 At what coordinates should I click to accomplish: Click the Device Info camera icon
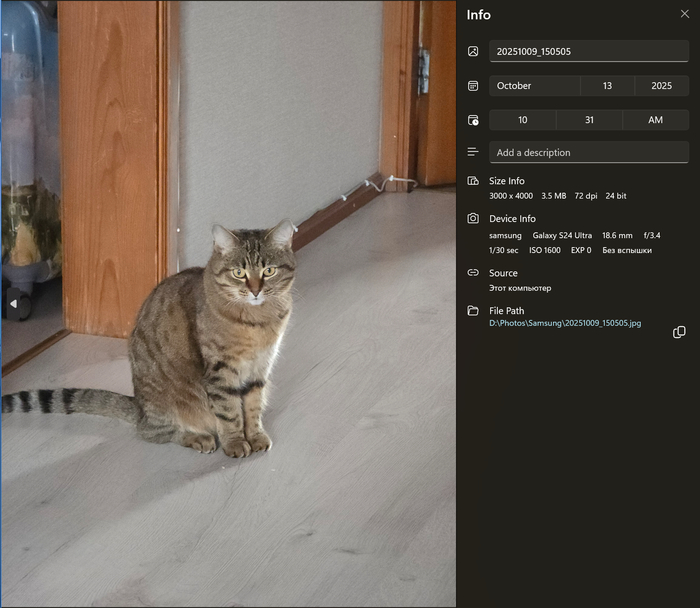[x=473, y=218]
